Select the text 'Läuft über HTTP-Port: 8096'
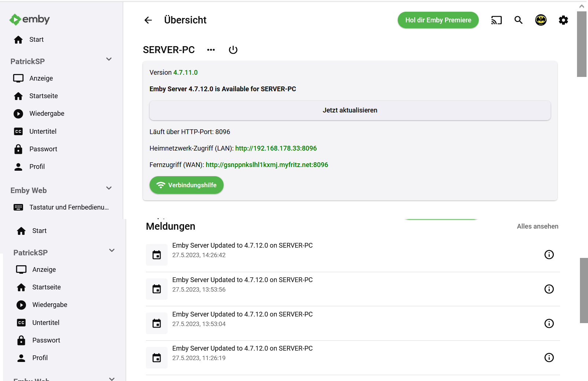 (190, 132)
